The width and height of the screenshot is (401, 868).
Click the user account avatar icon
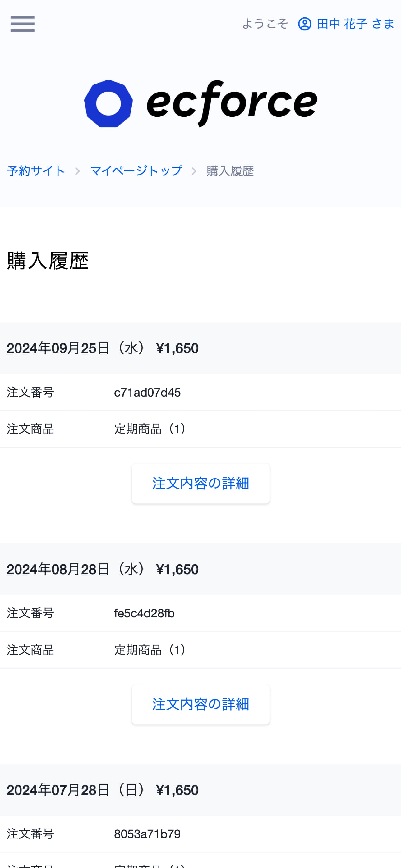[305, 24]
